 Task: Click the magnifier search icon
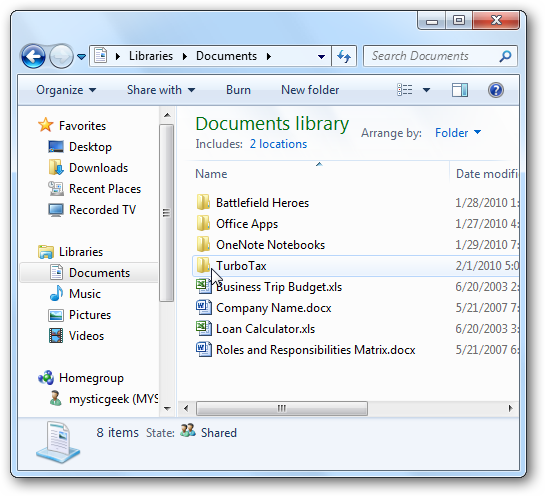[505, 56]
